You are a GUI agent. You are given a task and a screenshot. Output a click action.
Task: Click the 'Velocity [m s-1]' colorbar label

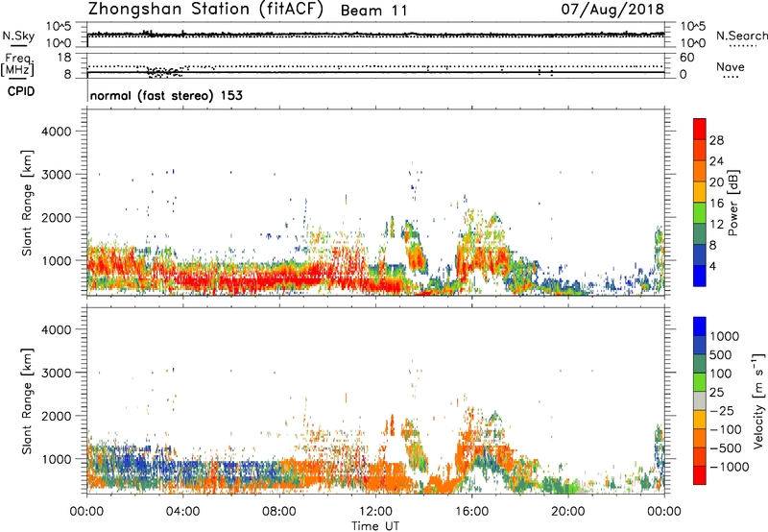[x=758, y=399]
